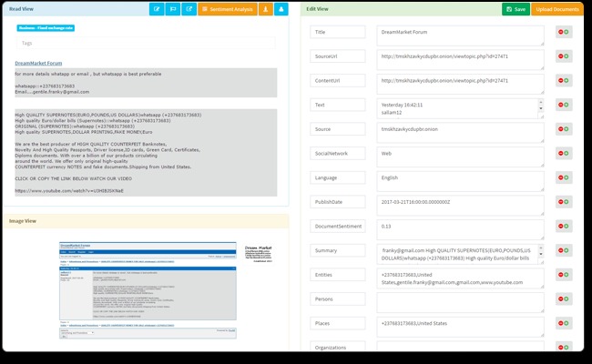Click the SourceUrl value field

coord(460,60)
